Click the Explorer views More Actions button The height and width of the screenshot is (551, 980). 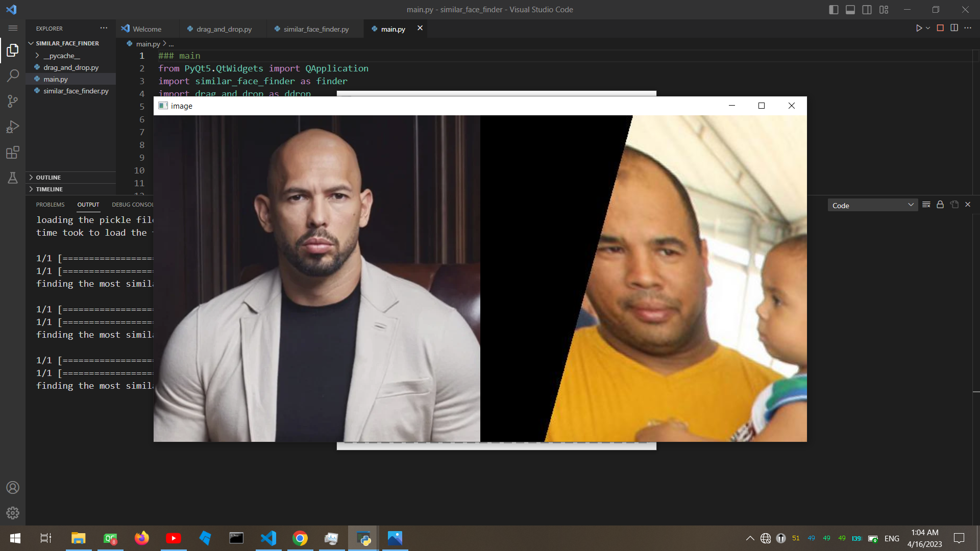[x=104, y=28]
